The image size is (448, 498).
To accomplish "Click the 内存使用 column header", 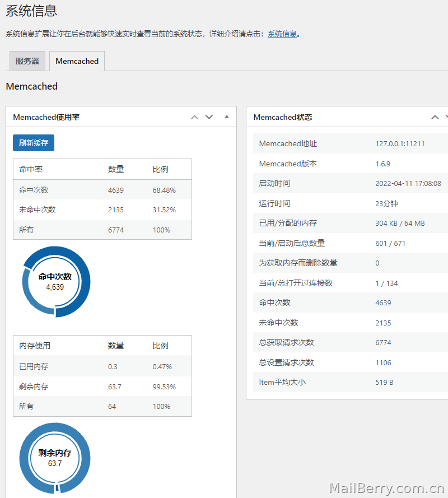I will click(x=35, y=346).
